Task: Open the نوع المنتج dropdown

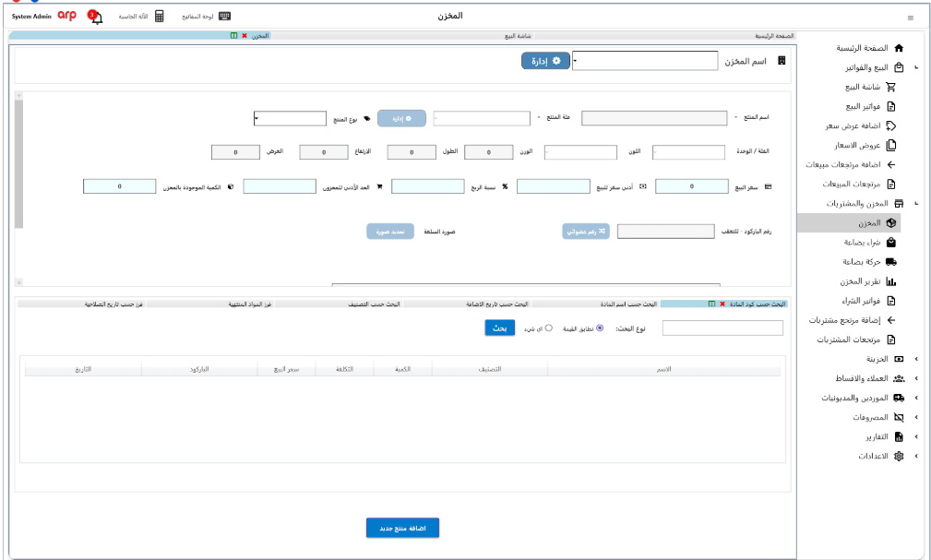Action: pyautogui.click(x=290, y=118)
